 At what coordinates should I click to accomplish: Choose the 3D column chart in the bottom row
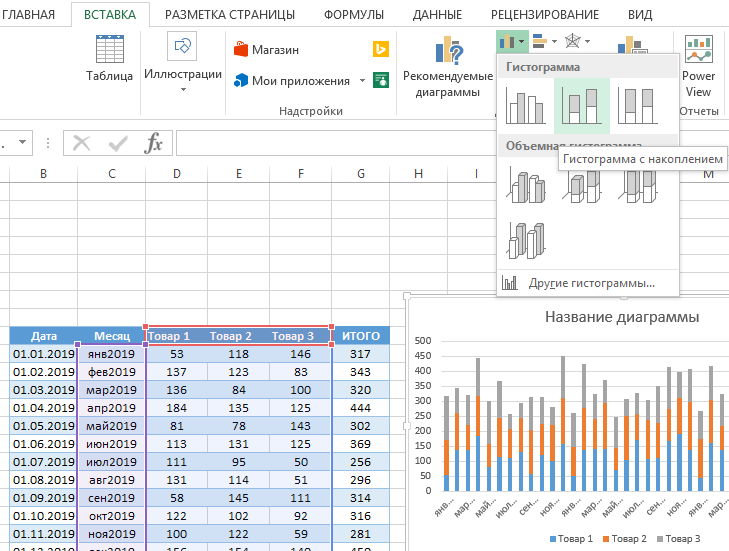click(x=526, y=240)
